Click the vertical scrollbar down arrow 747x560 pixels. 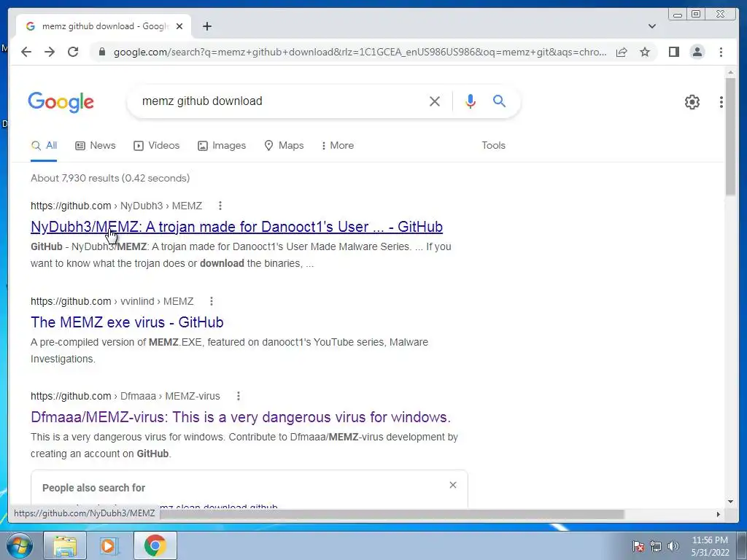pos(730,502)
